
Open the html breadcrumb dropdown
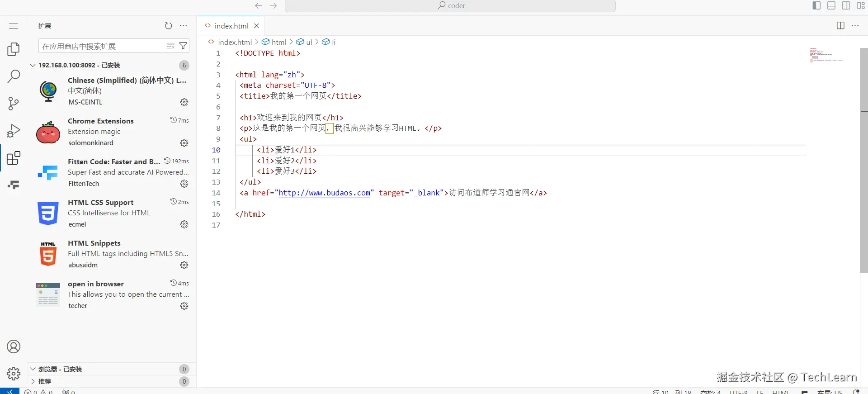click(x=274, y=42)
